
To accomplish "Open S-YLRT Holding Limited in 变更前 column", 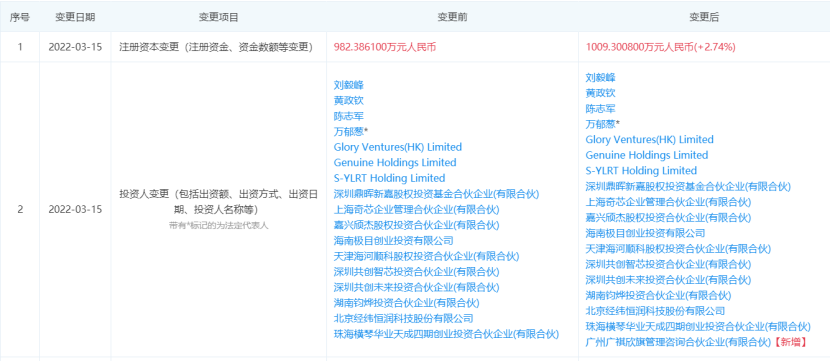I will point(390,178).
